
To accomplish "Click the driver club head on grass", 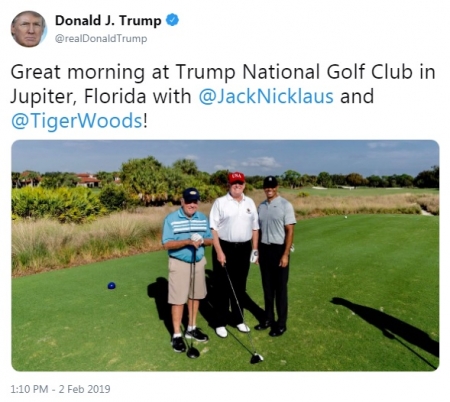I will point(256,358).
